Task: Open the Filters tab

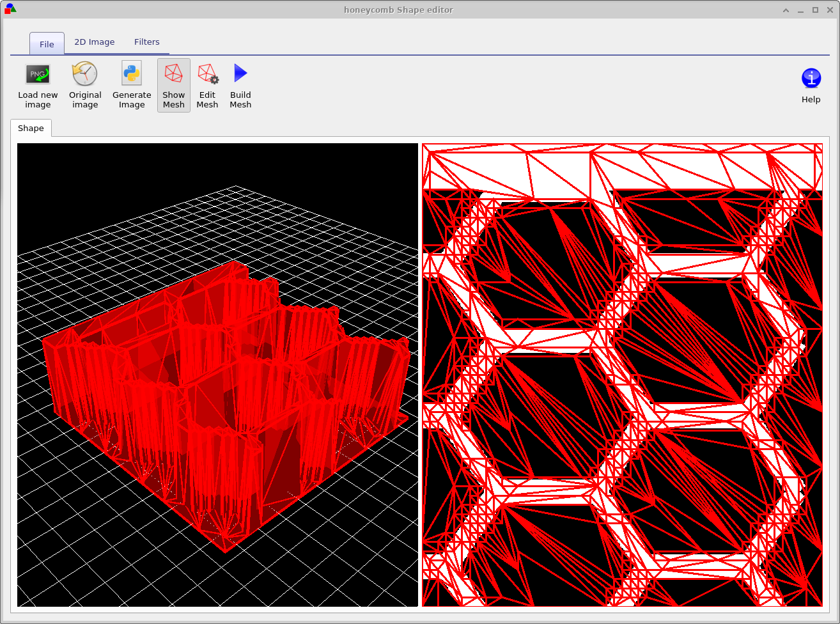Action: (x=147, y=42)
